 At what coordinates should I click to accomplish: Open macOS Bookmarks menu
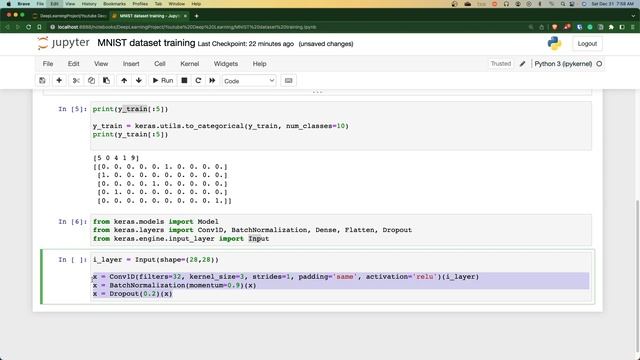tap(114, 4)
